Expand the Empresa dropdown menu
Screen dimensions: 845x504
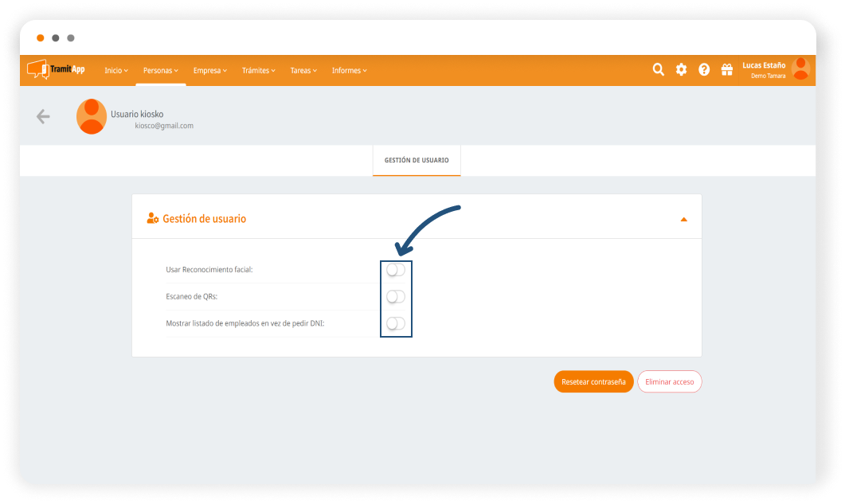[209, 71]
